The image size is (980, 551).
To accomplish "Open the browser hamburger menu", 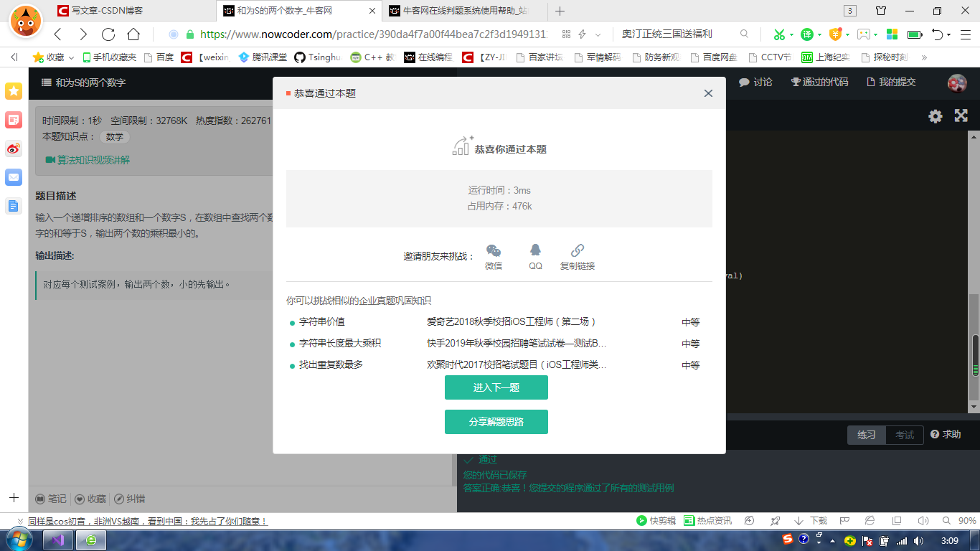I will tap(964, 33).
